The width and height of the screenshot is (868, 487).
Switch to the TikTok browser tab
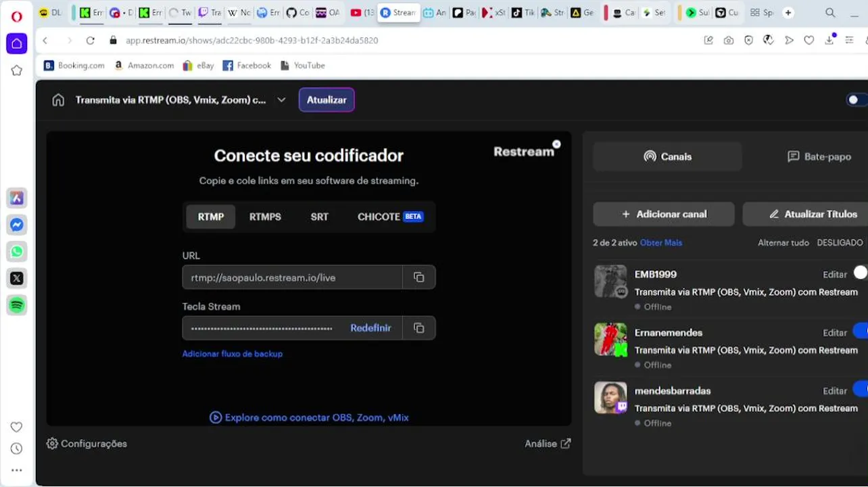[x=523, y=13]
